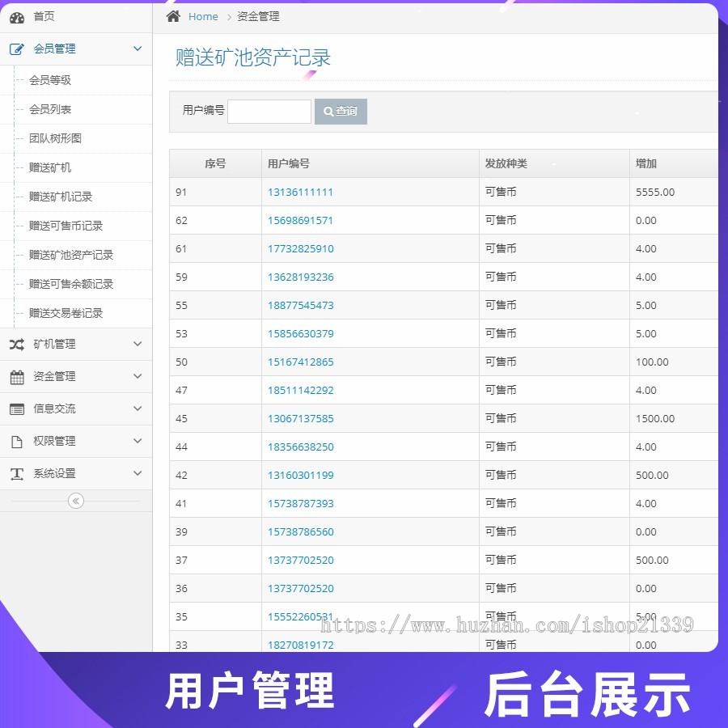Collapse the sidebar with the « arrow
Viewport: 728px width, 728px height.
click(75, 501)
